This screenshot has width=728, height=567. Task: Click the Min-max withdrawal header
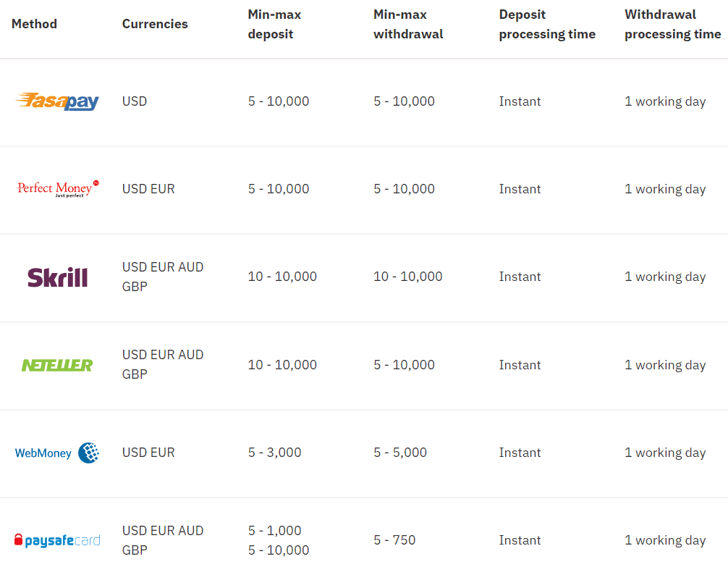[x=408, y=24]
